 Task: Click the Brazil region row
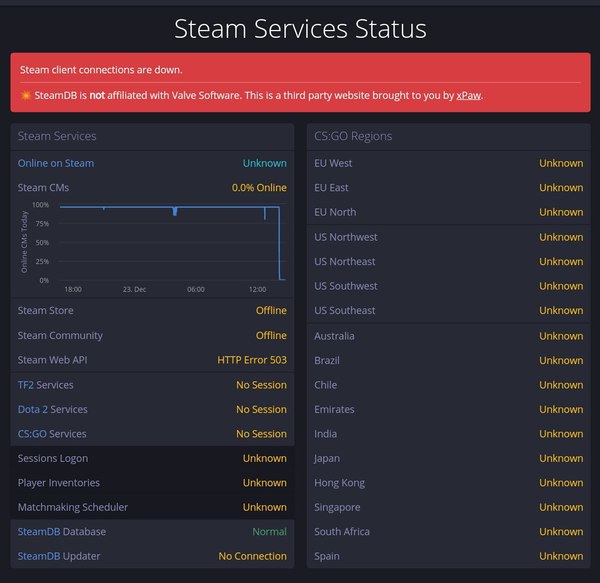(x=448, y=361)
